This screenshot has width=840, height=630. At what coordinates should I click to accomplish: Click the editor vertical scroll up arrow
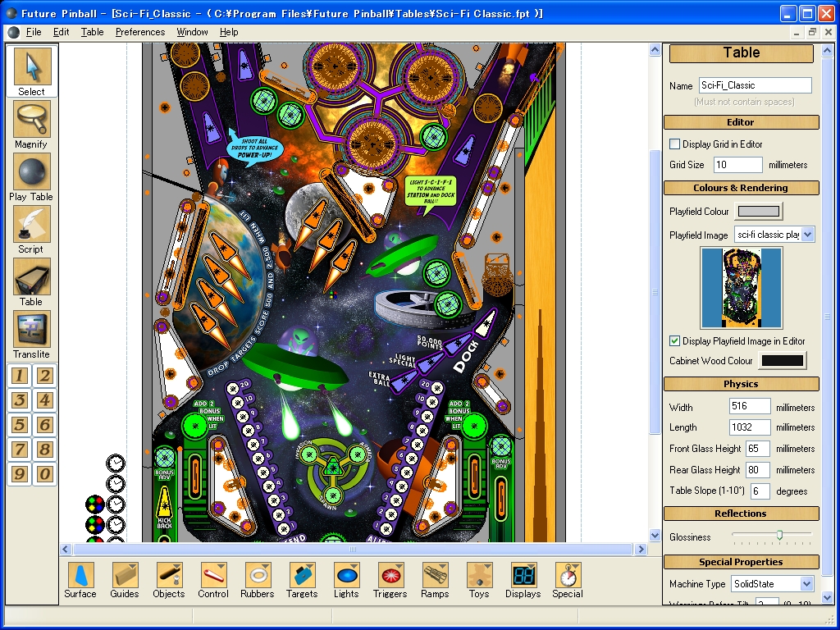655,50
